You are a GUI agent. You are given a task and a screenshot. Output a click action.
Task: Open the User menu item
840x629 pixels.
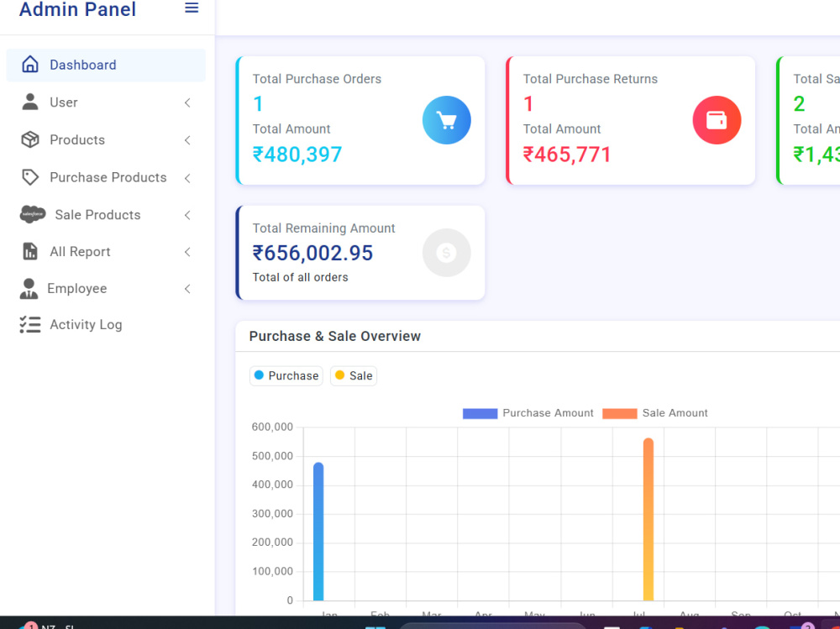pos(106,102)
